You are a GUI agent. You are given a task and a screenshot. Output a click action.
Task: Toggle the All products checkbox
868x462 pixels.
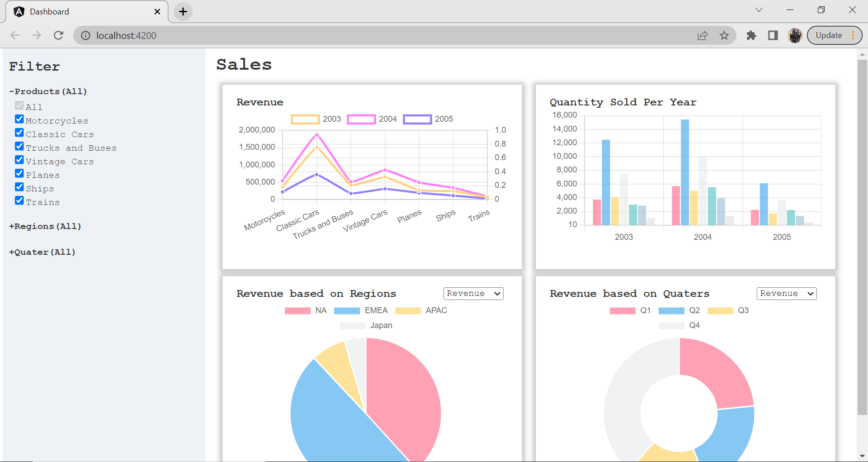click(x=19, y=105)
